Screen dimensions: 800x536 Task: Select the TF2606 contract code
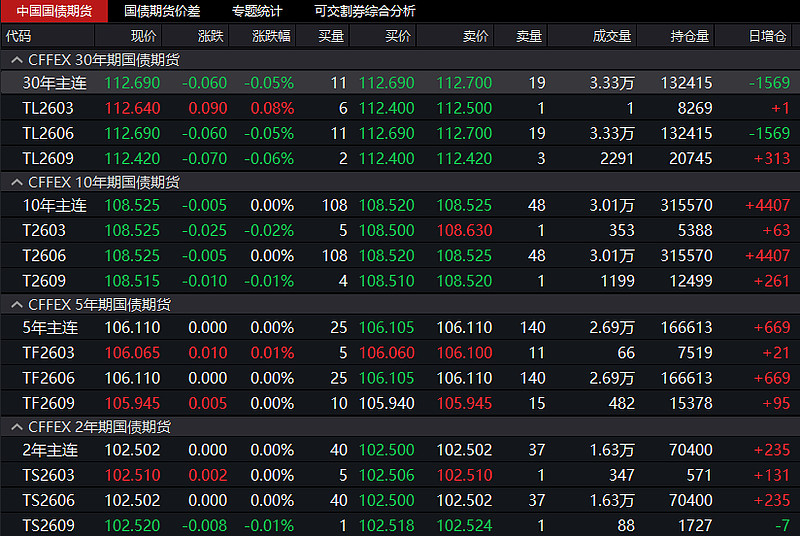point(48,378)
